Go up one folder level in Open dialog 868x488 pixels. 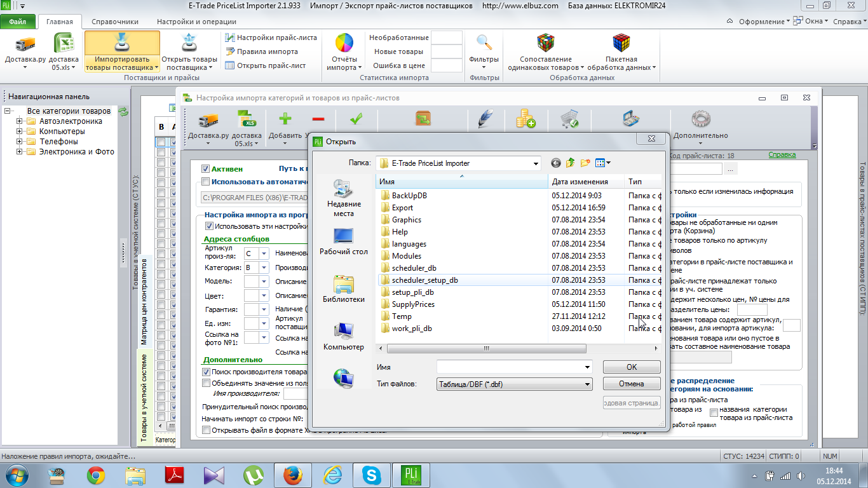click(x=571, y=163)
